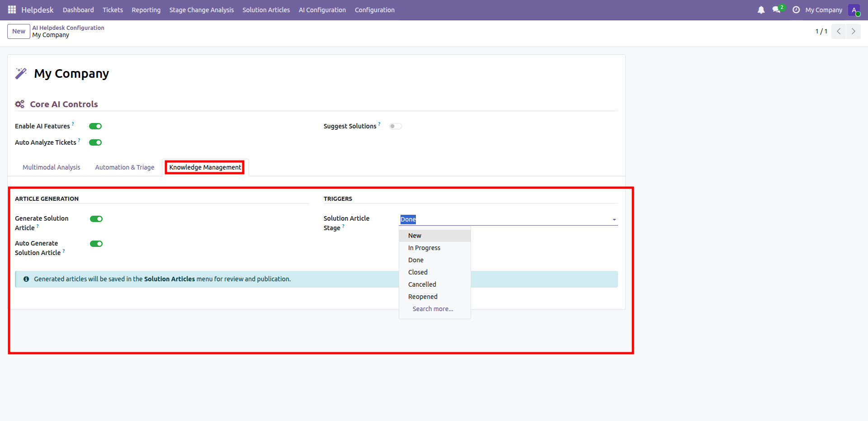Screen dimensions: 868x421
Task: Toggle Enable AI Features switch
Action: click(x=95, y=126)
